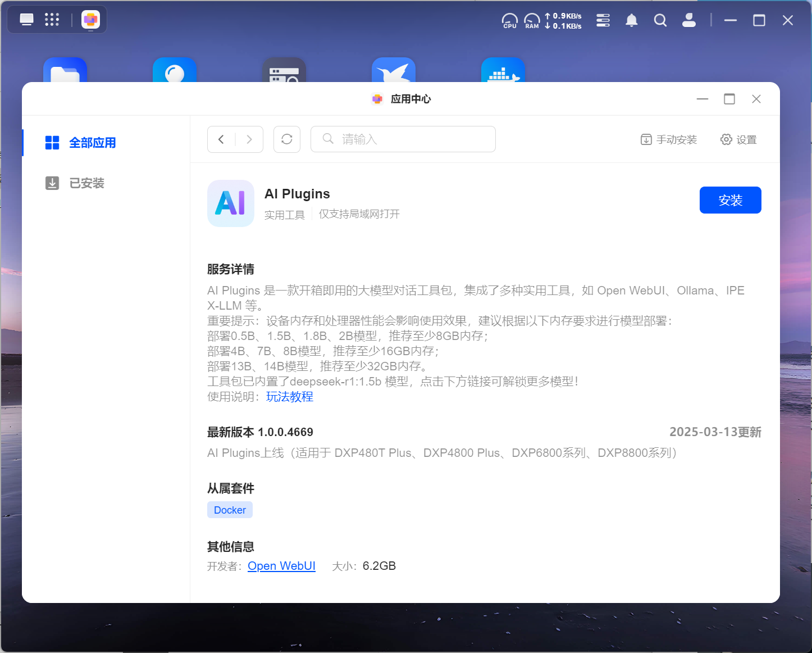Go back with the left arrow
This screenshot has width=812, height=653.
click(221, 139)
